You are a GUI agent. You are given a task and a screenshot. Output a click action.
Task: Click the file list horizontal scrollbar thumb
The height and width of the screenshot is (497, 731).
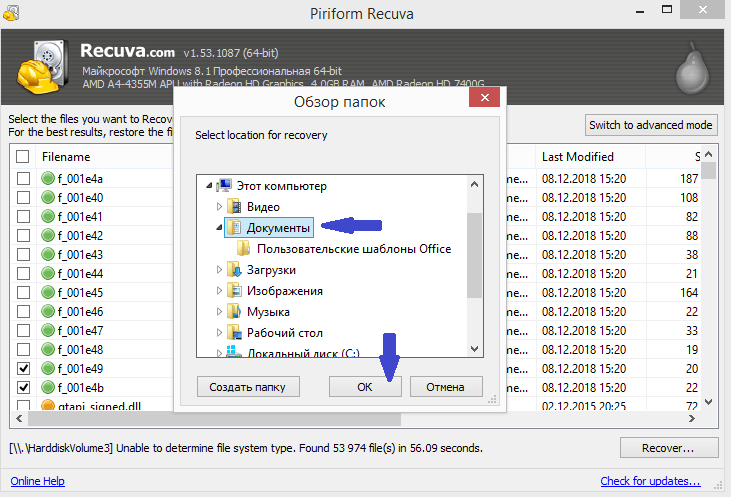tap(214, 419)
